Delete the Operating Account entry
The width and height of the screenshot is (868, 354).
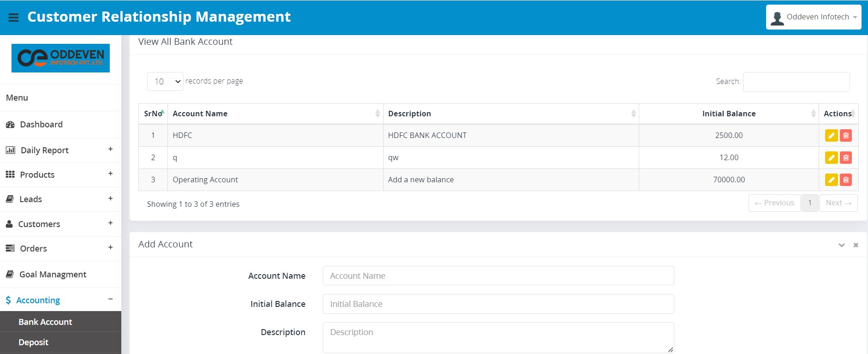pyautogui.click(x=846, y=180)
